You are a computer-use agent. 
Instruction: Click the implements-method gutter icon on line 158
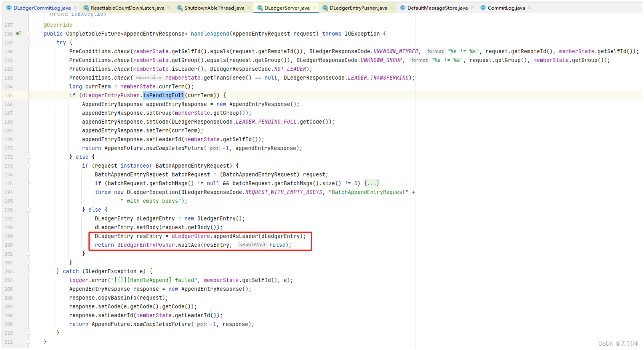click(x=18, y=34)
